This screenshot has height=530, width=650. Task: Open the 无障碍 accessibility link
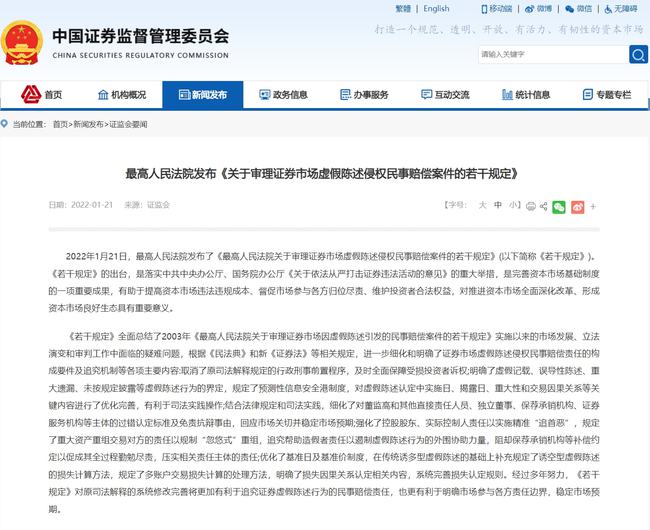click(x=626, y=9)
